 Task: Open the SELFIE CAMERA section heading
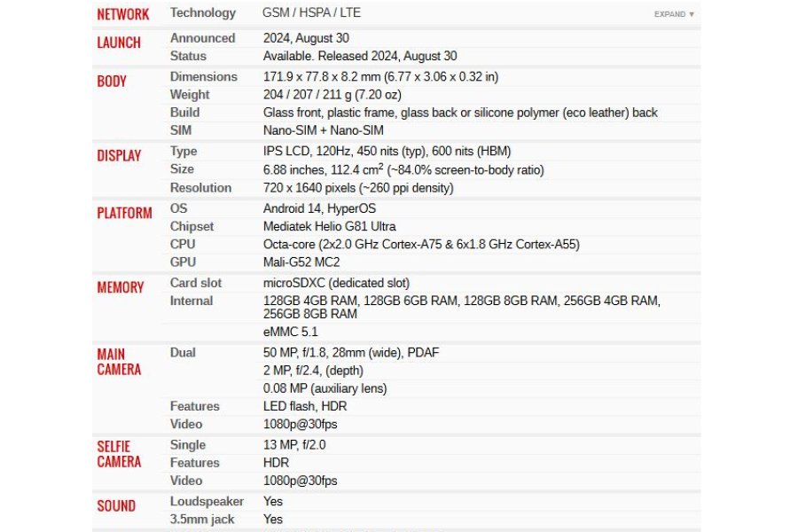pyautogui.click(x=119, y=454)
